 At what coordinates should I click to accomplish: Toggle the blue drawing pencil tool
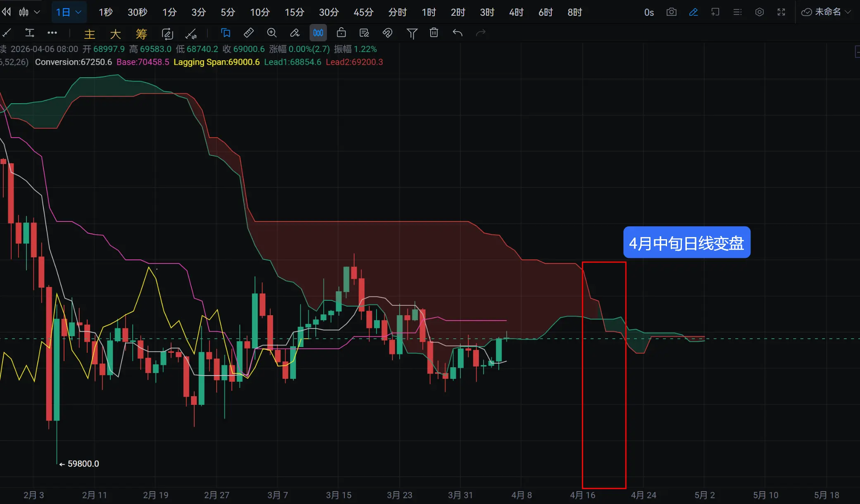[x=693, y=12]
